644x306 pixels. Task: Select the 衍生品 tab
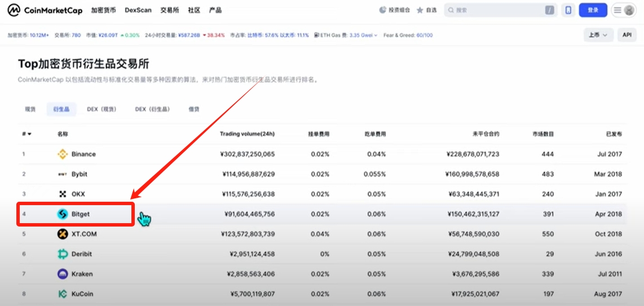click(x=61, y=109)
